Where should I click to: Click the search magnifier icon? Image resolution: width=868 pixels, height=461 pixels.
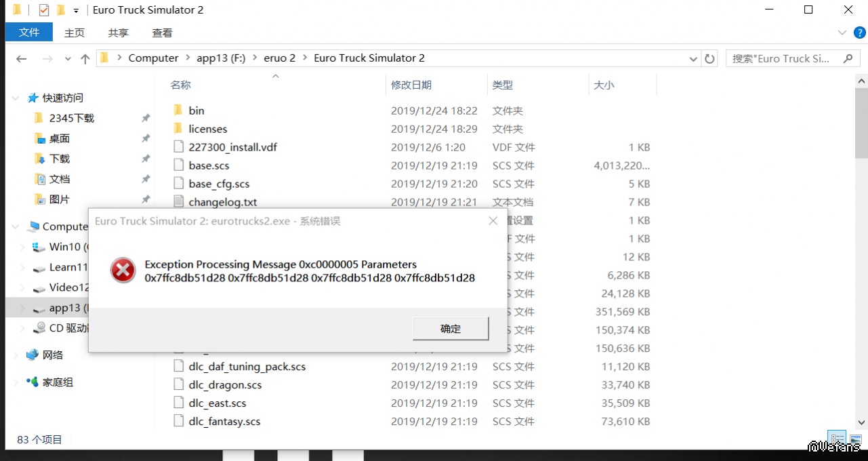pos(848,58)
